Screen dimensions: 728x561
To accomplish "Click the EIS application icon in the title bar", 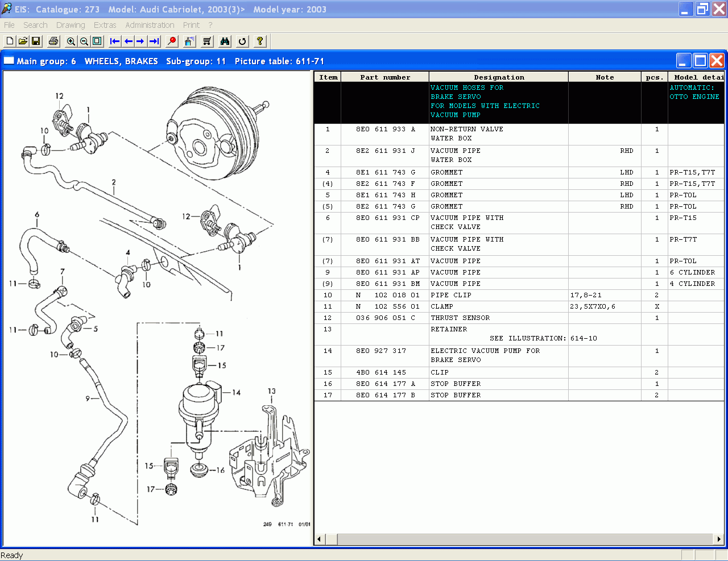I will 7,9.
